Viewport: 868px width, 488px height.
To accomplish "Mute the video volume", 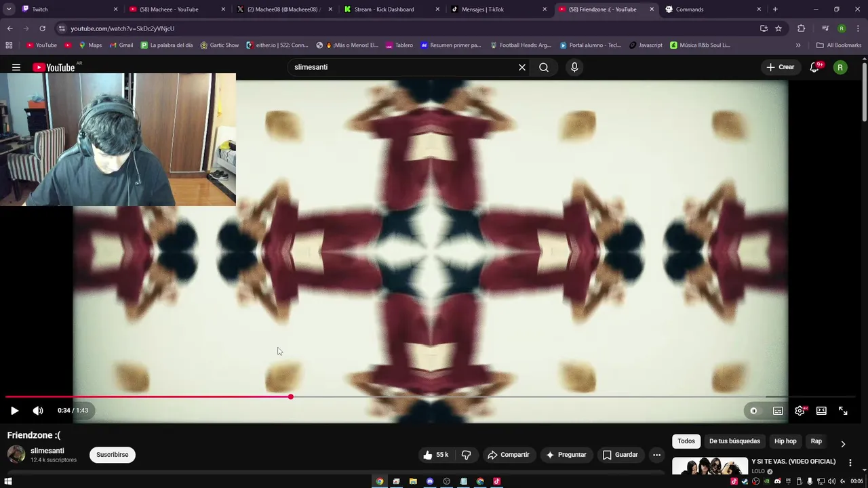I will (x=38, y=411).
